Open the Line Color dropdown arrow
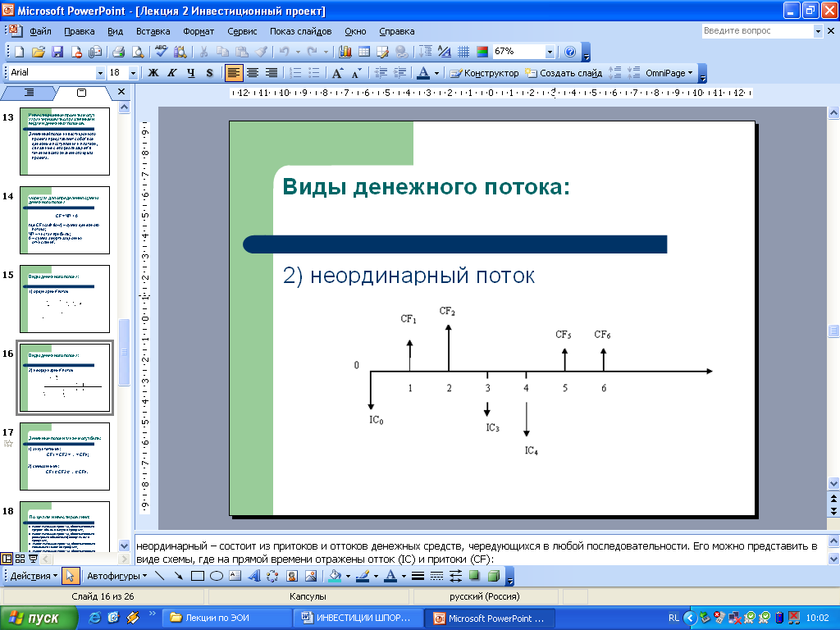Image resolution: width=840 pixels, height=630 pixels. click(x=376, y=577)
